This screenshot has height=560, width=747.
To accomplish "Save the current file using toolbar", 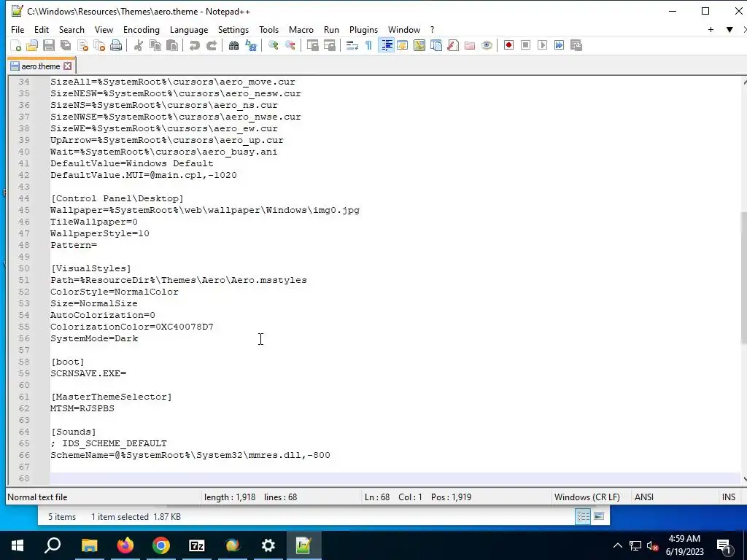I will [49, 45].
